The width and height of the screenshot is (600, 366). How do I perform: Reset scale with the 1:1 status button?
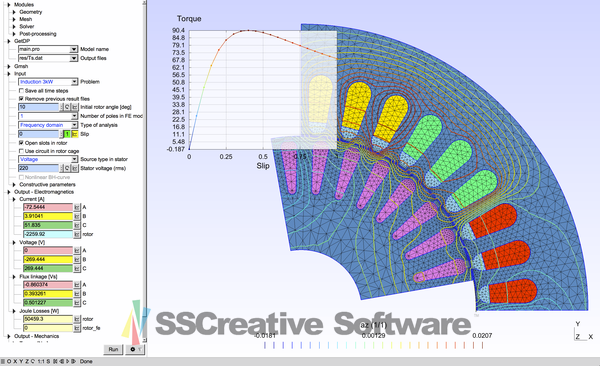click(x=41, y=361)
